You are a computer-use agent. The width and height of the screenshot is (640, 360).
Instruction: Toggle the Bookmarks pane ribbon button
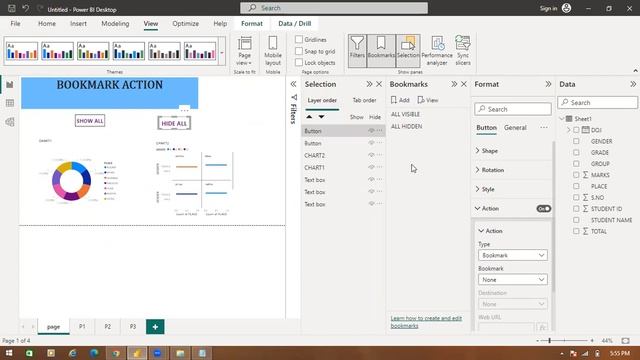(x=381, y=51)
